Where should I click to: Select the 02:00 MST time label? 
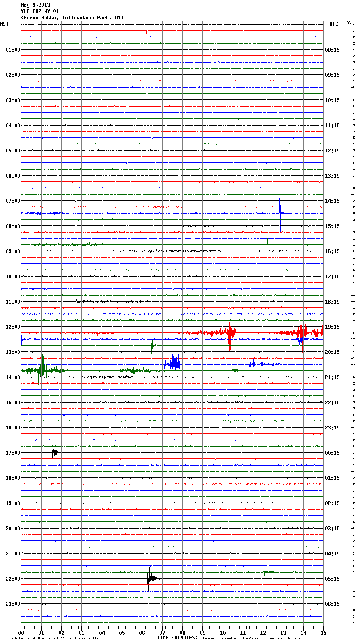(13, 75)
